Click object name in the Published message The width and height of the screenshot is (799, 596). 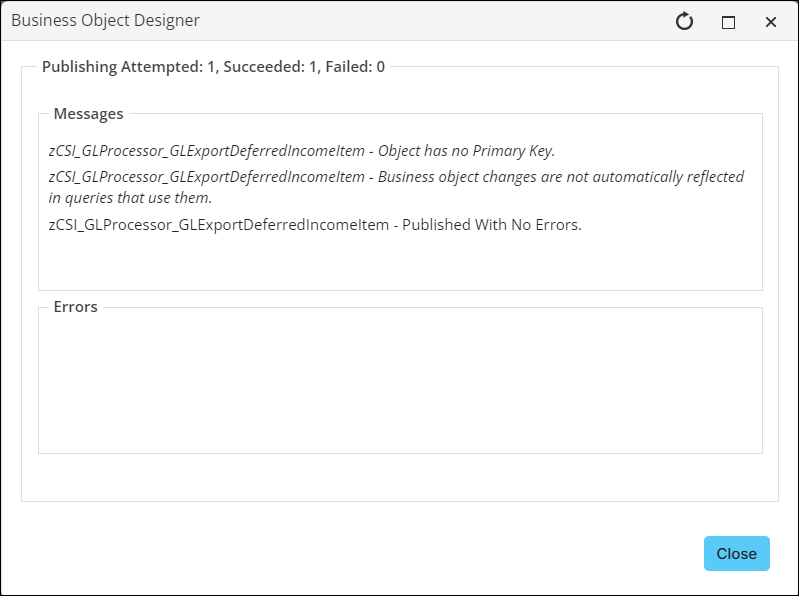[x=220, y=225]
